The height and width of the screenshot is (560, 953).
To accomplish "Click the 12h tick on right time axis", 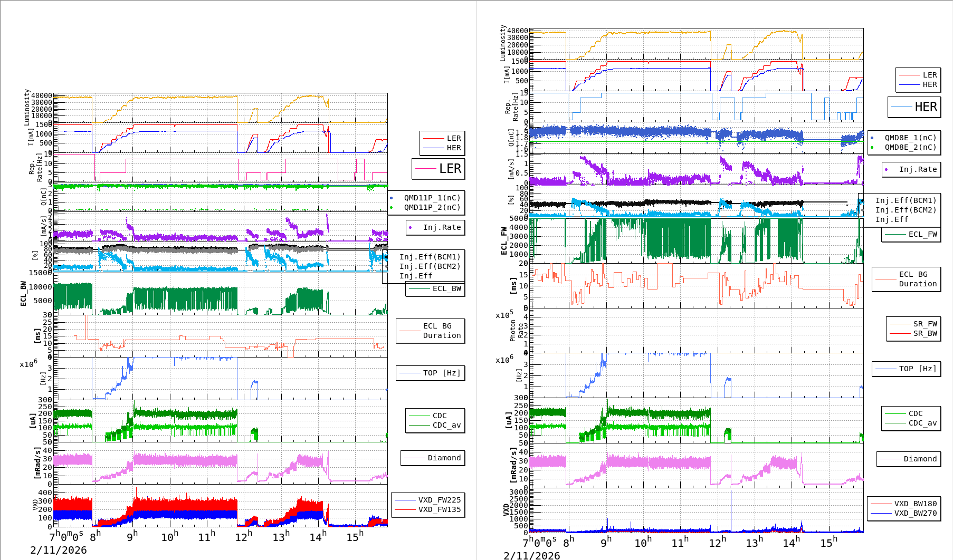I will click(718, 542).
